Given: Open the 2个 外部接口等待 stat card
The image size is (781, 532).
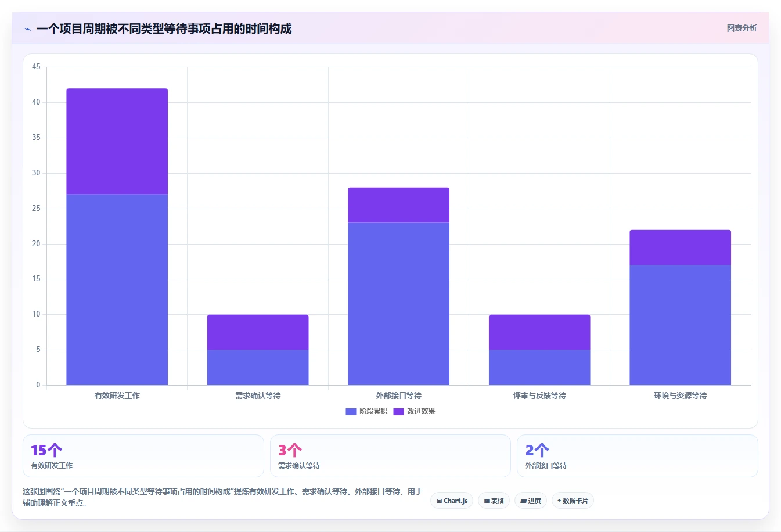Looking at the screenshot, I should click(637, 456).
